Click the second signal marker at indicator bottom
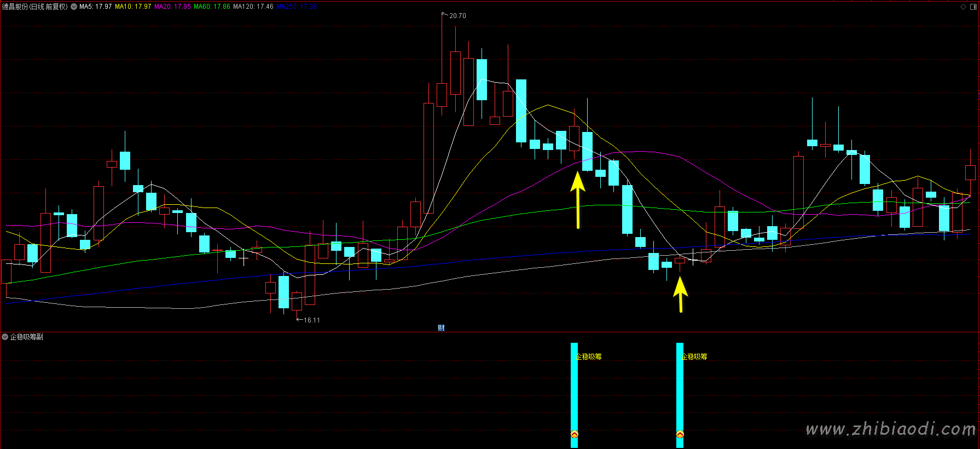This screenshot has width=980, height=449. coord(680,434)
